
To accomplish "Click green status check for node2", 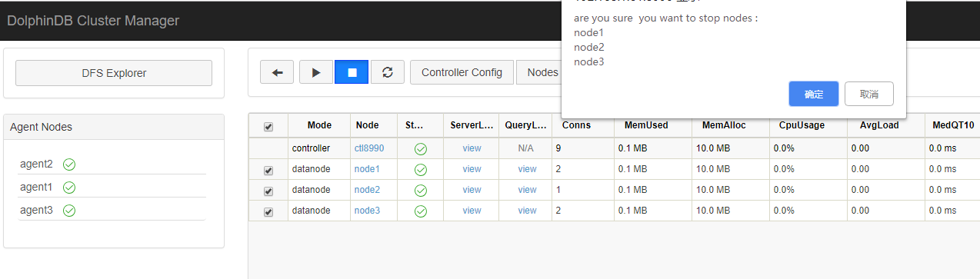I will 420,190.
